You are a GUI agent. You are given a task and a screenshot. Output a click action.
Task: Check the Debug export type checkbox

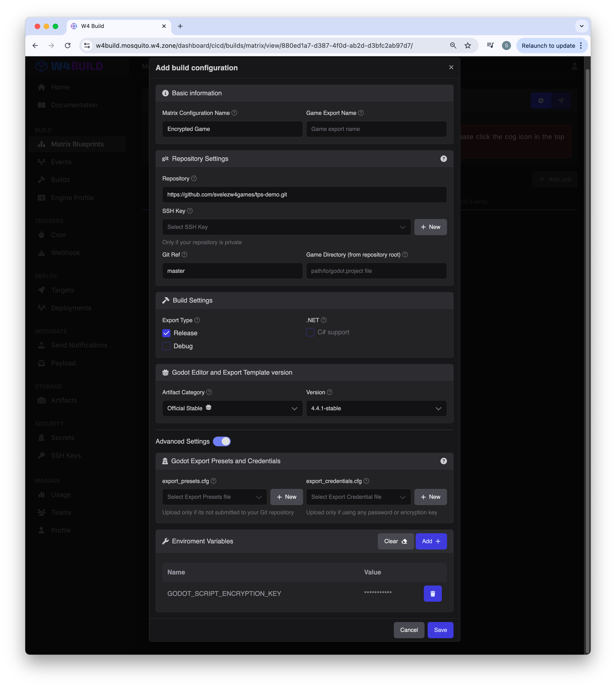(166, 346)
